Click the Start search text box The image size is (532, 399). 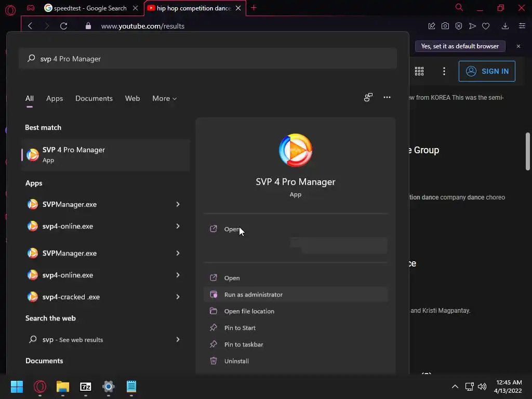coord(208,58)
